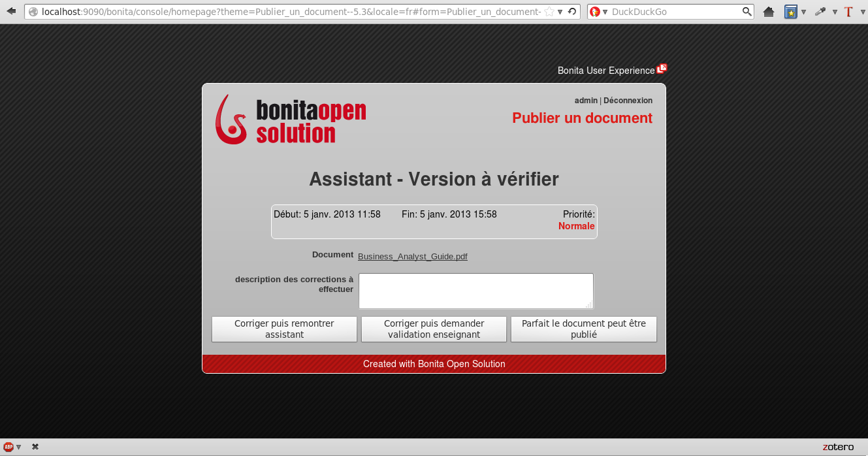Click the Déconnexion link

[x=628, y=101]
